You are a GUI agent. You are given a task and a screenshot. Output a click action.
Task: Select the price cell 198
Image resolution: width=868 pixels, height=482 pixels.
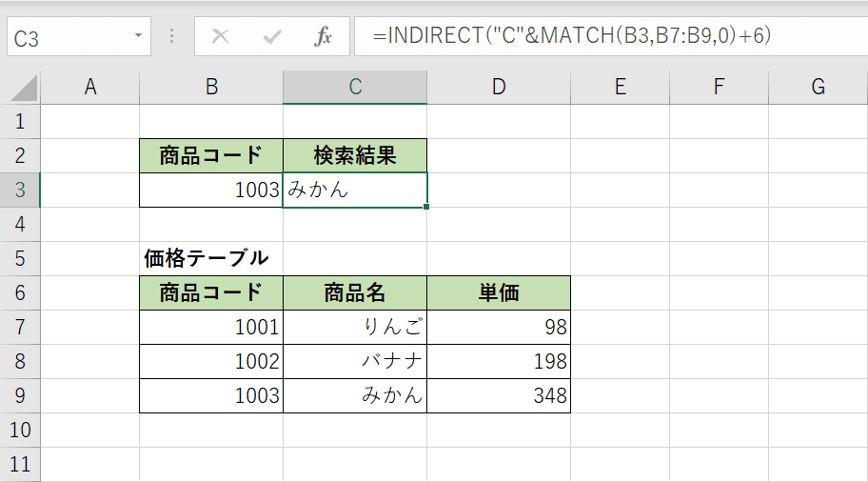pyautogui.click(x=499, y=362)
